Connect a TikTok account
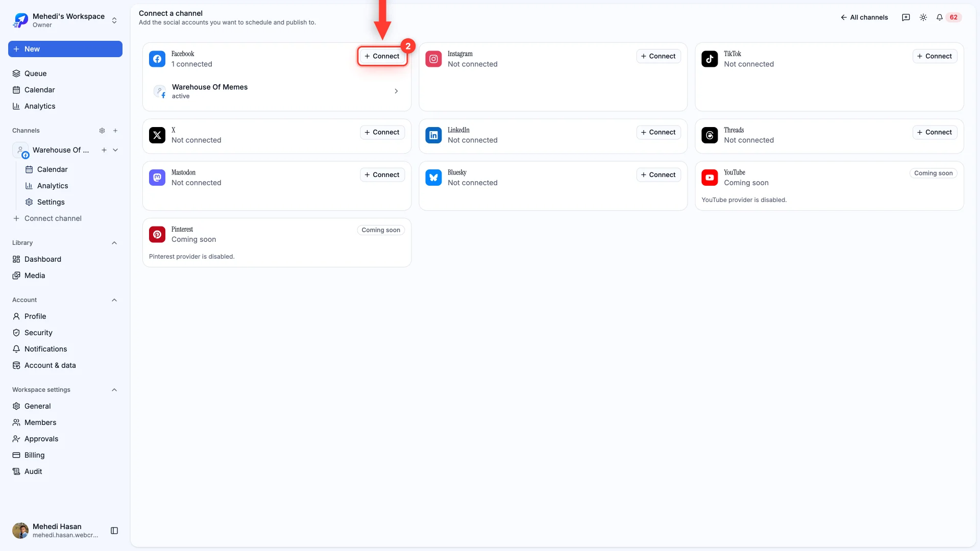This screenshot has width=980, height=551. click(x=935, y=56)
